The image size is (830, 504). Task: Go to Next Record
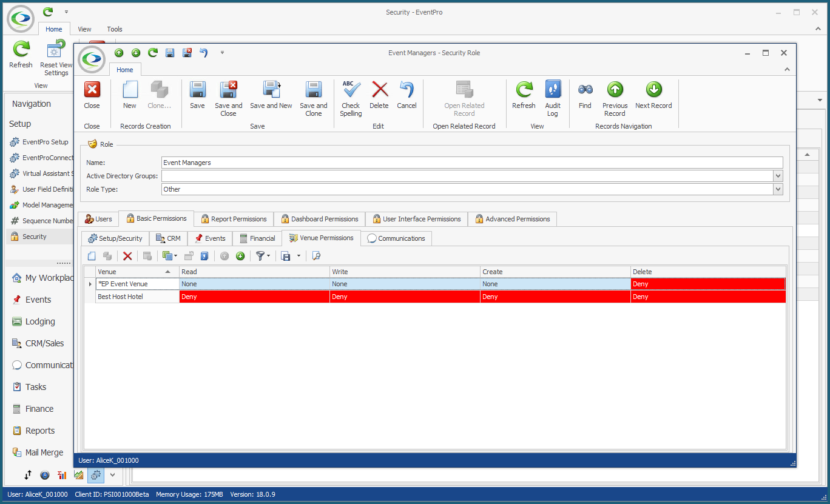tap(653, 96)
